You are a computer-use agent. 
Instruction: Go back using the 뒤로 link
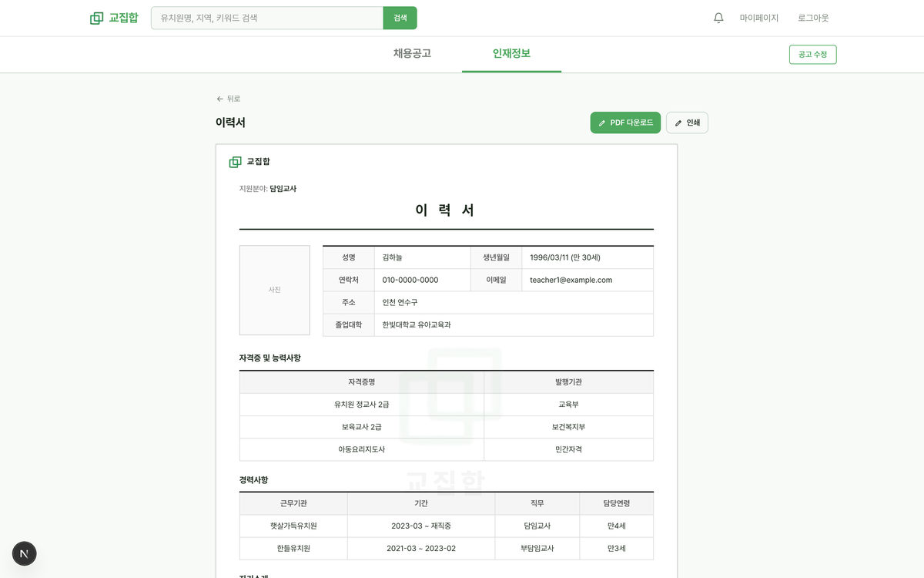tap(229, 99)
